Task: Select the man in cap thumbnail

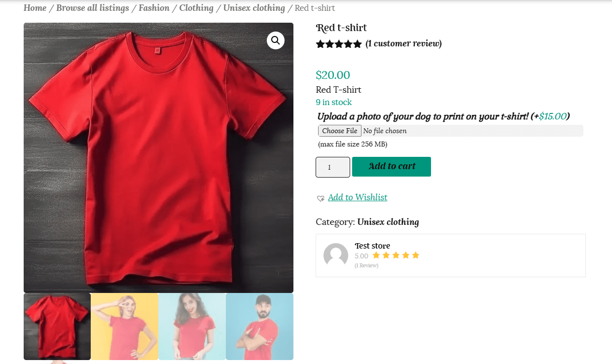Action: (x=260, y=327)
